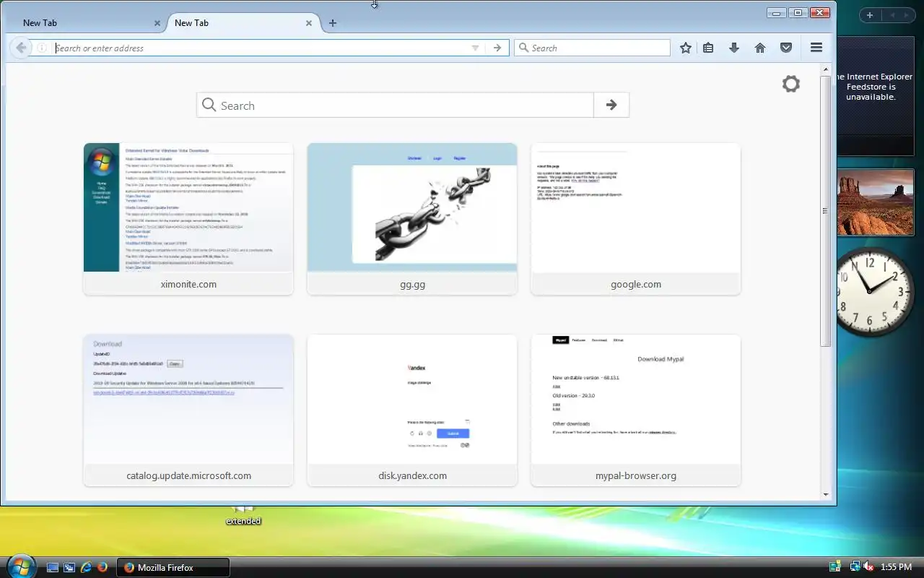Launch Internet Explorer from quick launch

86,568
